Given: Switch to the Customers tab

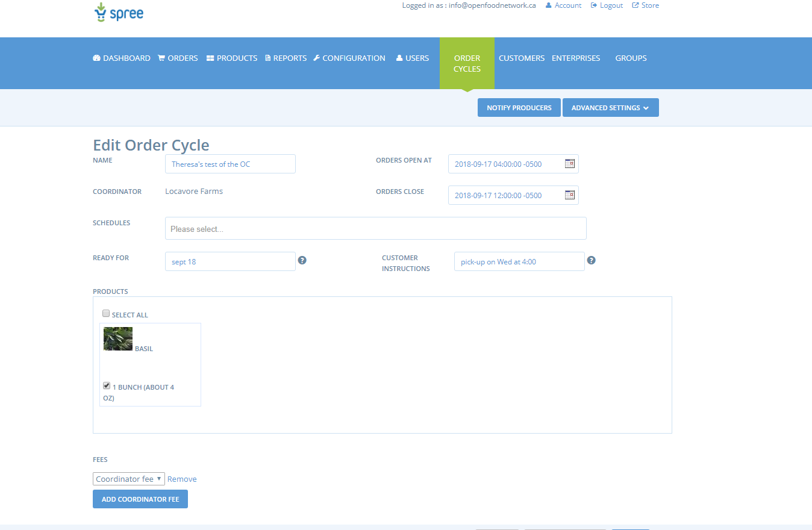Looking at the screenshot, I should click(521, 58).
